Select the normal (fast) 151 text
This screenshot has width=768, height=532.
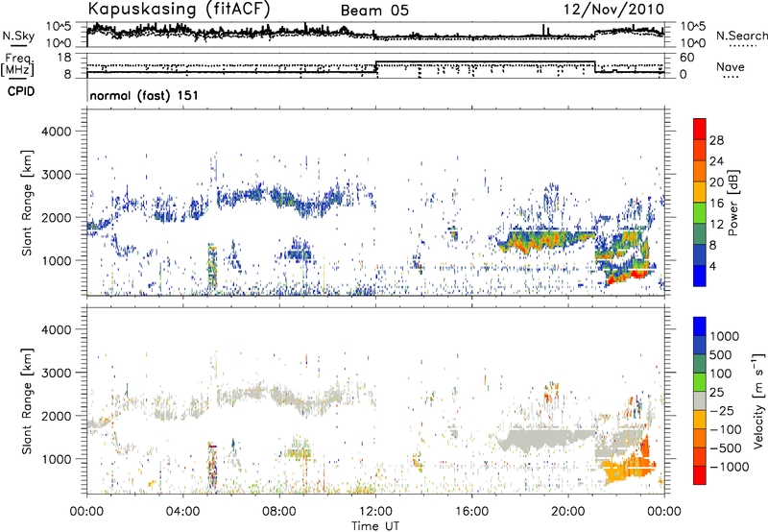(144, 95)
